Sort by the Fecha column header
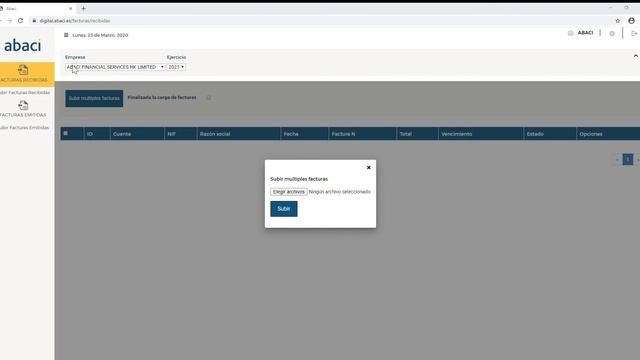The image size is (640, 360). pyautogui.click(x=291, y=134)
